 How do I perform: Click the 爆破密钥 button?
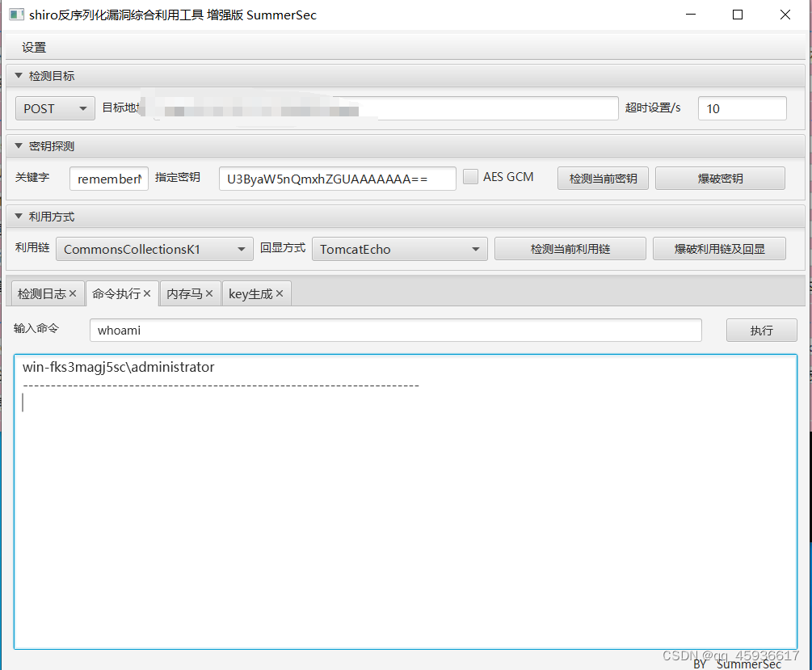click(x=720, y=179)
